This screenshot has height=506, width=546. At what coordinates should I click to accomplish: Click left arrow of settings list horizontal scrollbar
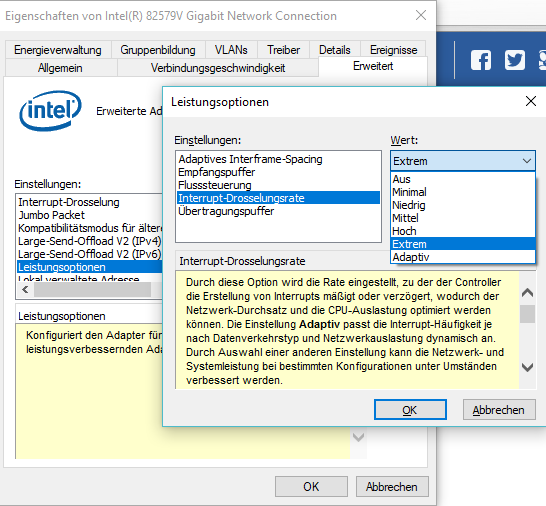[x=25, y=290]
